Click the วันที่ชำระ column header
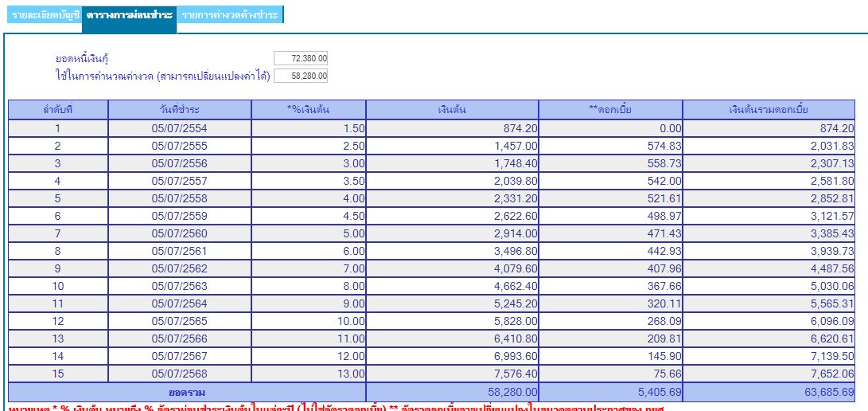The image size is (868, 411). coord(179,110)
